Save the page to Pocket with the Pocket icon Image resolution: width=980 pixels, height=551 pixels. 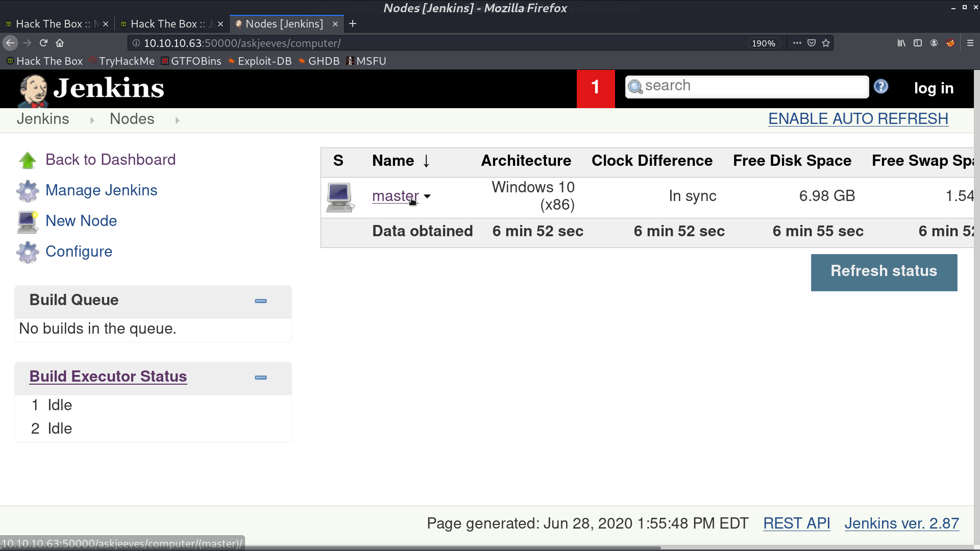[812, 43]
